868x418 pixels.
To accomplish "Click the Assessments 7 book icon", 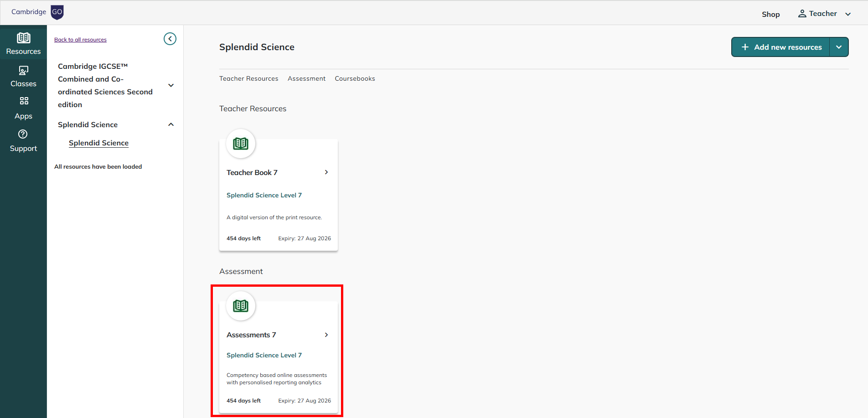I will (241, 306).
